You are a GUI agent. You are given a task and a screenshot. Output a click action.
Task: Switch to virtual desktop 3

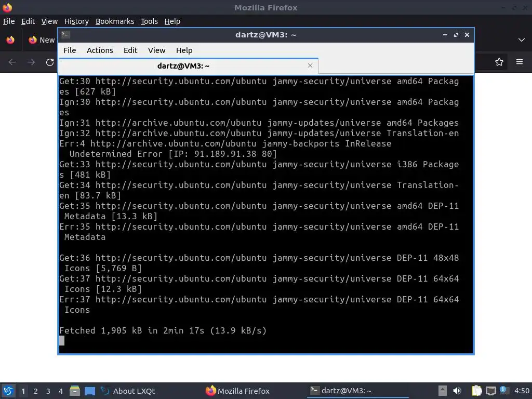click(x=48, y=391)
